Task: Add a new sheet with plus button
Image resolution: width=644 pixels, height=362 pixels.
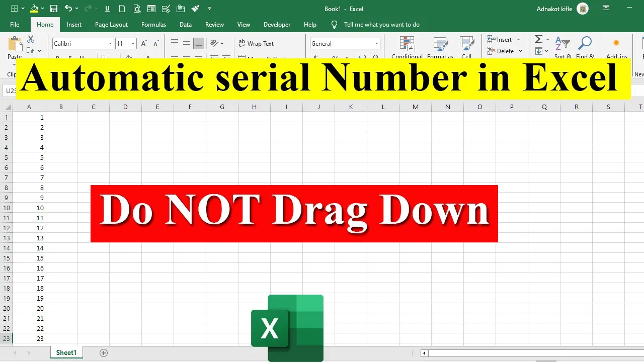Action: [104, 353]
